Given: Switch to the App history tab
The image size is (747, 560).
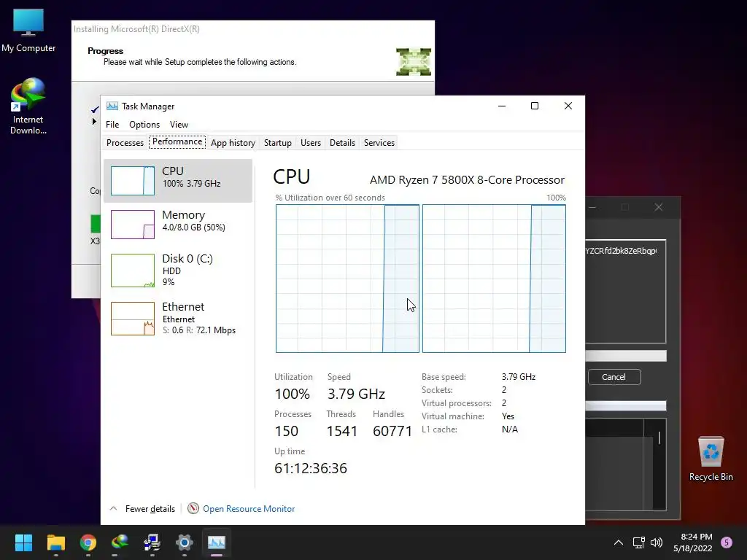Looking at the screenshot, I should click(x=233, y=142).
